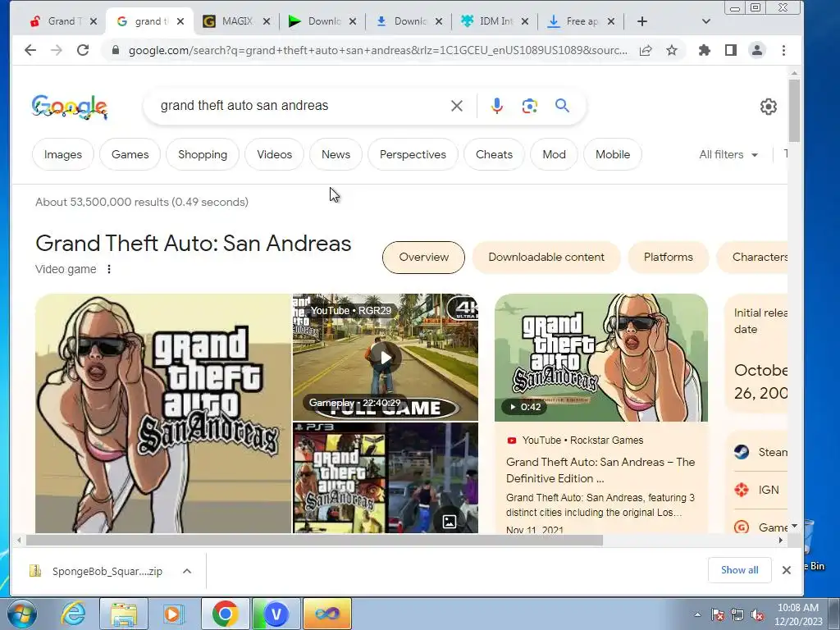
Task: Open Windows Explorer folder on taskbar
Action: tap(124, 614)
